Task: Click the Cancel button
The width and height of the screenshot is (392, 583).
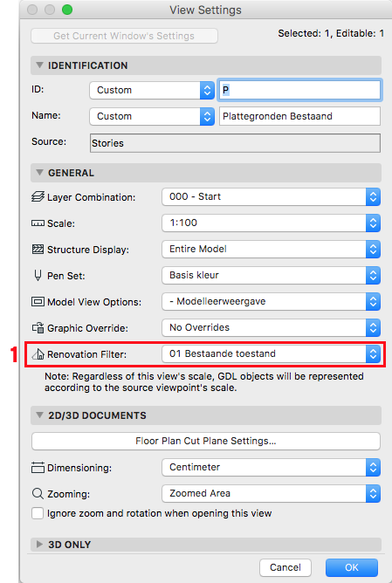Action: [x=285, y=567]
